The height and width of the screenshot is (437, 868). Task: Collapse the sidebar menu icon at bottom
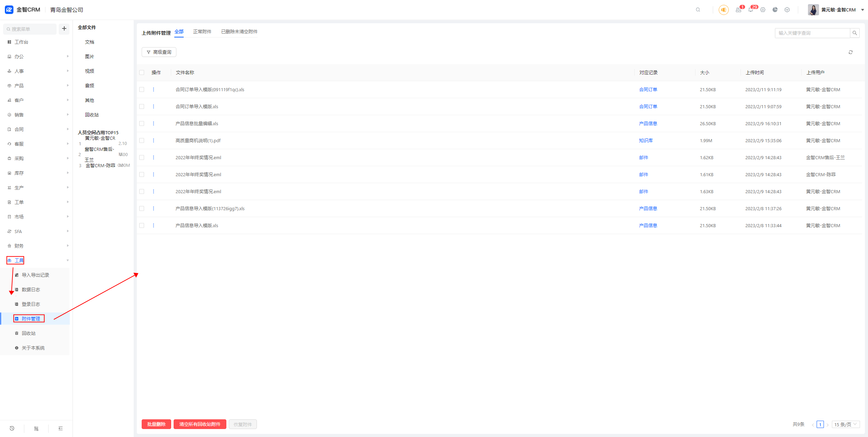coord(60,428)
